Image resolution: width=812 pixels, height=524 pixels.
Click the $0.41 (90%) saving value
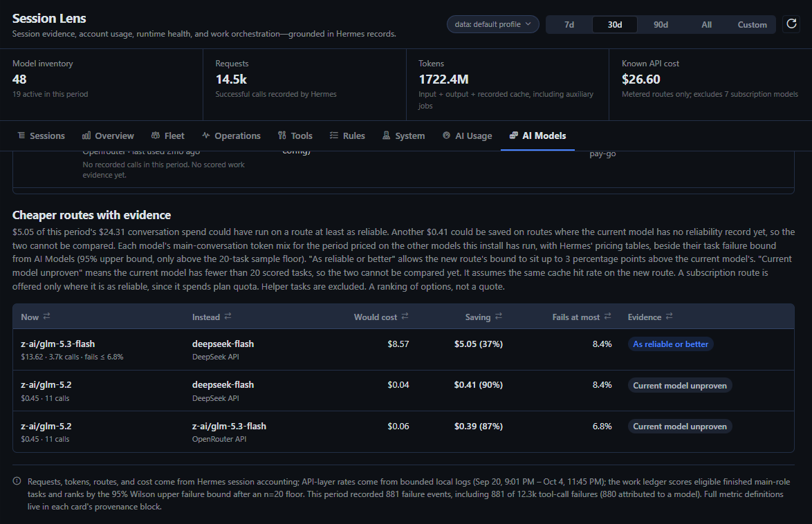(479, 385)
